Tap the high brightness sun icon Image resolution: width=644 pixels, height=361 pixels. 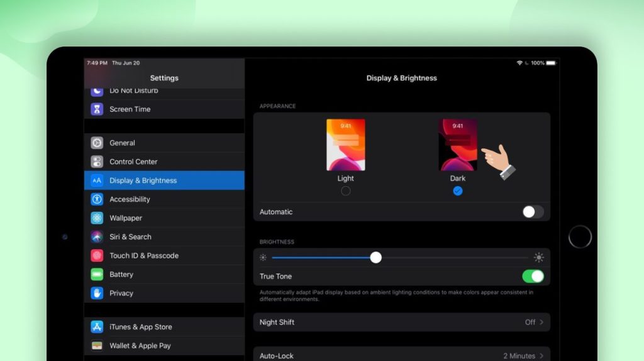(538, 257)
